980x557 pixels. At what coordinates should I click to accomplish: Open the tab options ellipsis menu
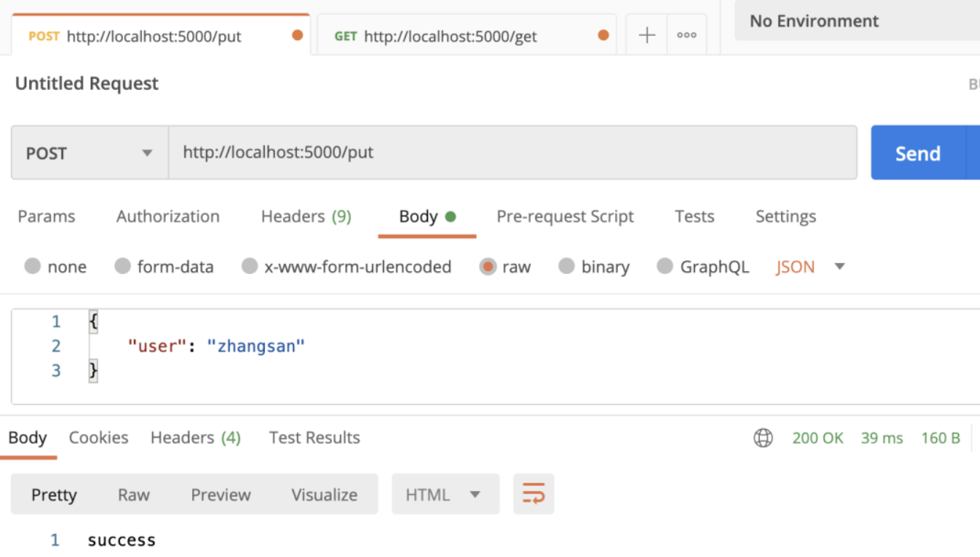point(687,35)
